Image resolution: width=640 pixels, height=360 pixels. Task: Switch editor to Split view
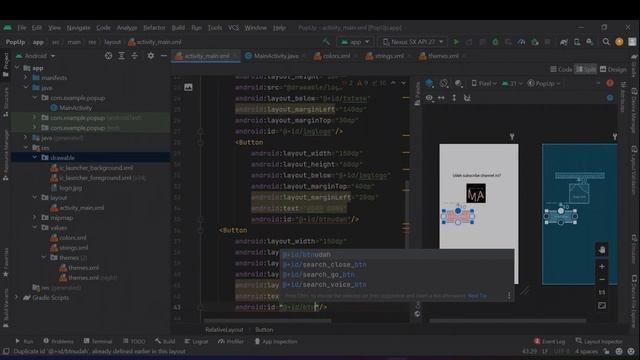(x=586, y=69)
